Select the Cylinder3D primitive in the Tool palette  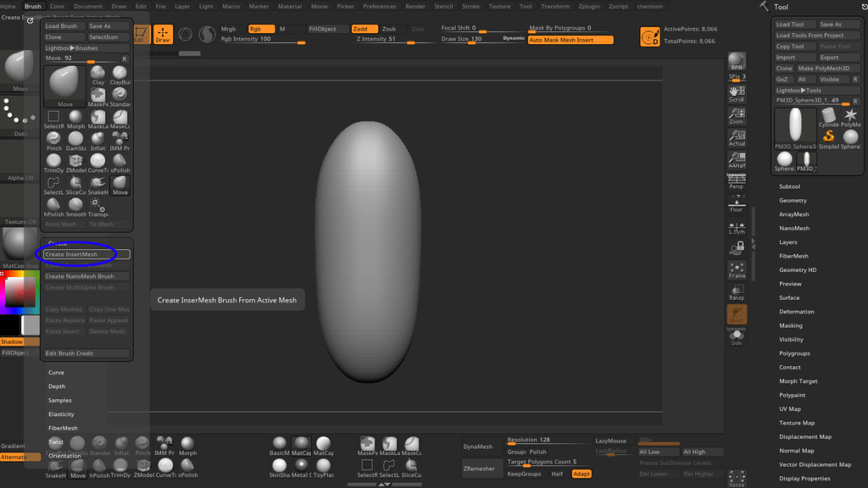click(828, 115)
